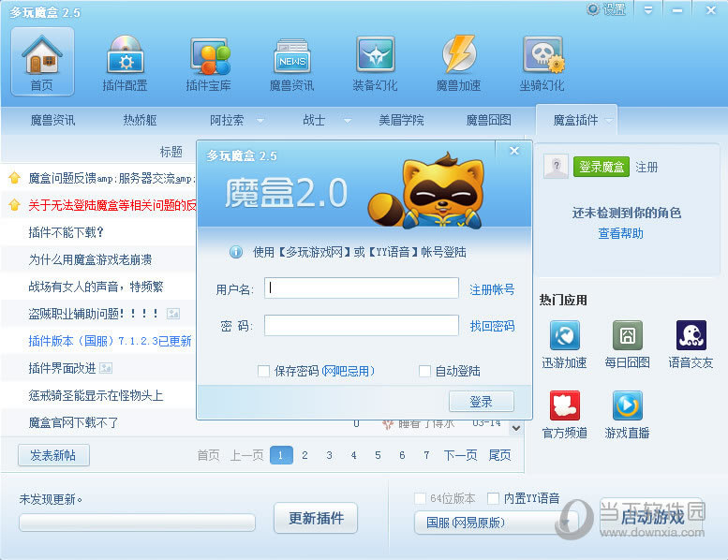The height and width of the screenshot is (560, 728).
Task: Open post 惩戒骑圣能显示在怪物头上
Action: [x=96, y=395]
